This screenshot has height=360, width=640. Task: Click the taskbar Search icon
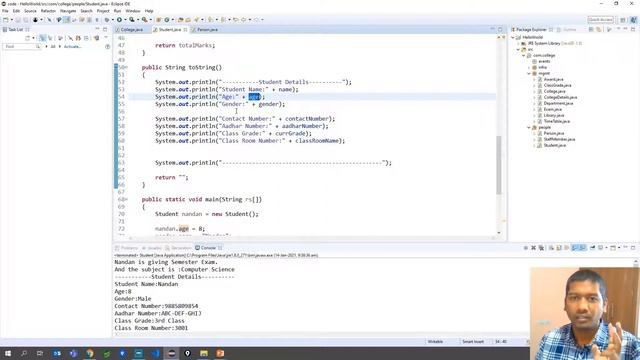[24, 353]
